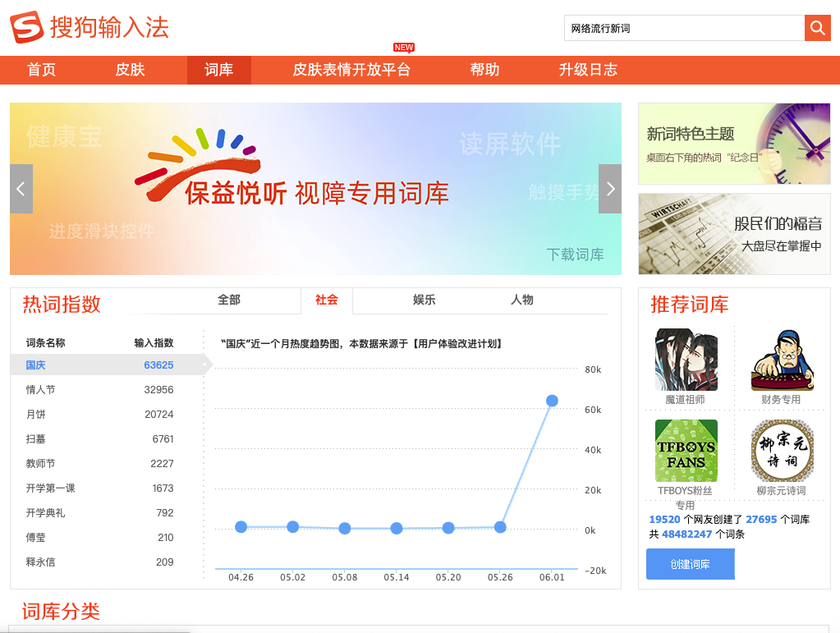Click the search box containing 网络流行新词
Viewport: 840px width, 633px height.
684,28
